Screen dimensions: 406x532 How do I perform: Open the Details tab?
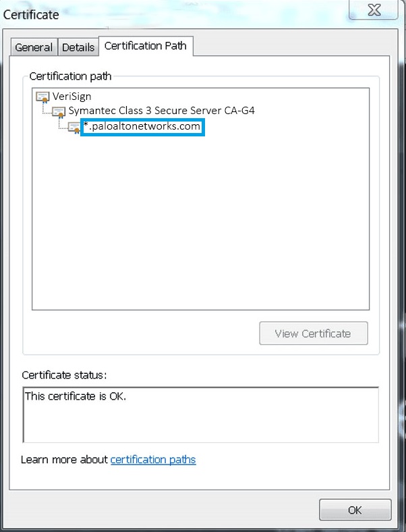(78, 47)
